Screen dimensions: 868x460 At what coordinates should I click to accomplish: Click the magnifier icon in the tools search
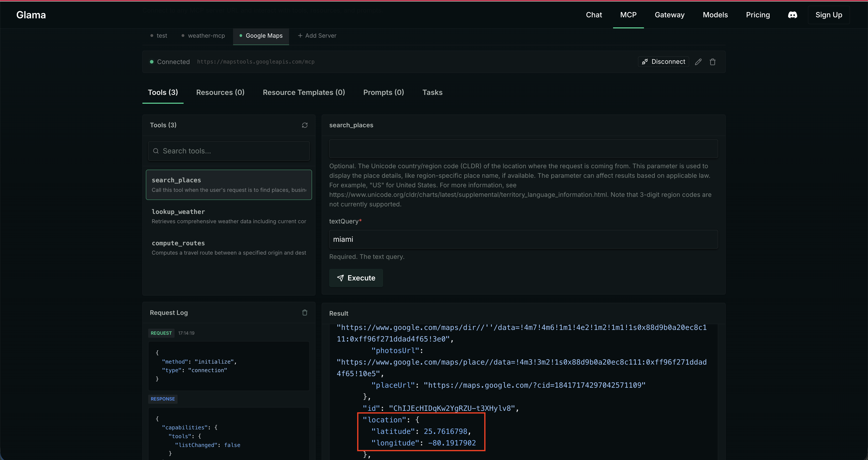tap(156, 151)
